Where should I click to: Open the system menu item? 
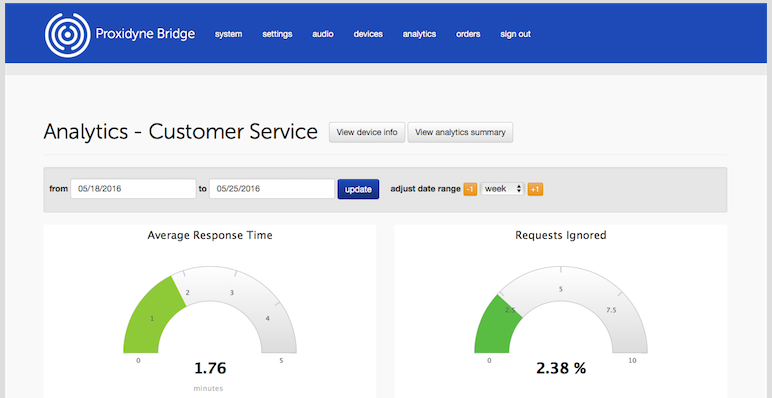tap(228, 34)
